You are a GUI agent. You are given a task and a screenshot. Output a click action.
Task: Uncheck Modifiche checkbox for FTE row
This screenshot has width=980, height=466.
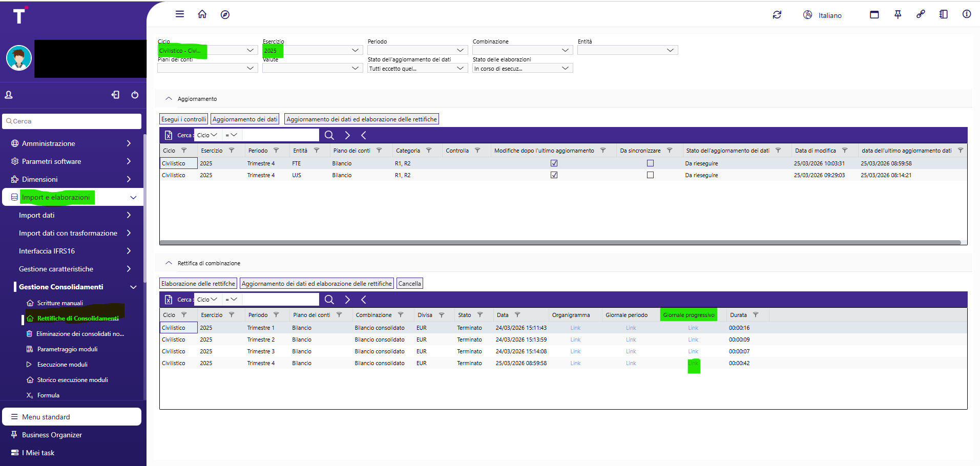[x=554, y=163]
